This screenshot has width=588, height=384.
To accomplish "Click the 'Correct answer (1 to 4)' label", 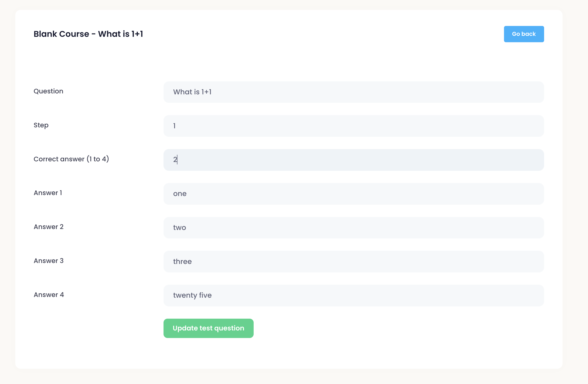I will [71, 159].
